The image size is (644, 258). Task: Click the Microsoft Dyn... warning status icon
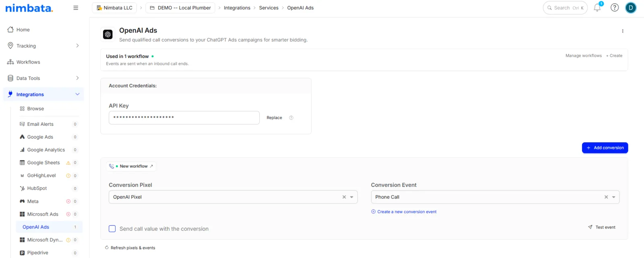coord(68,240)
